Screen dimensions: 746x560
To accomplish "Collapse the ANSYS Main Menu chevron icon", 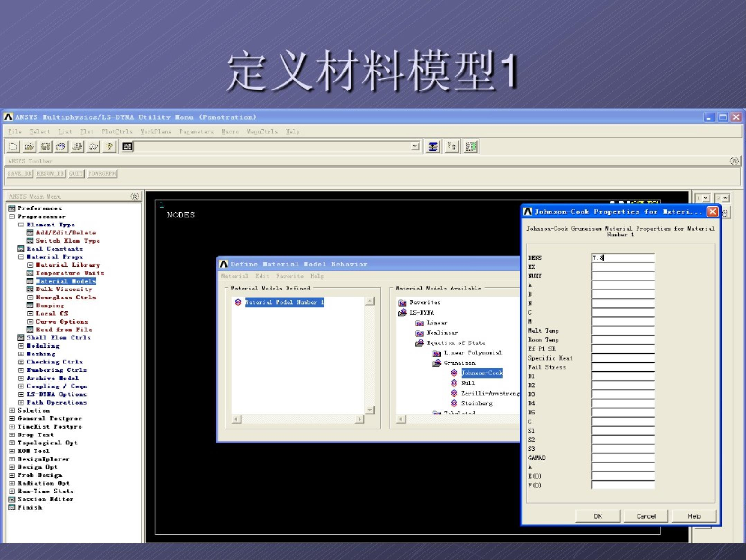I will click(135, 196).
